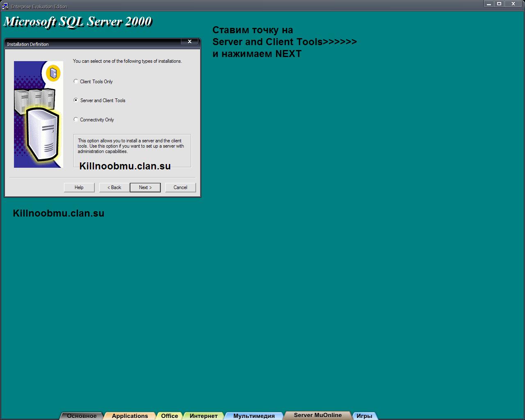Choose the Connectivity Only radio button

[x=76, y=119]
